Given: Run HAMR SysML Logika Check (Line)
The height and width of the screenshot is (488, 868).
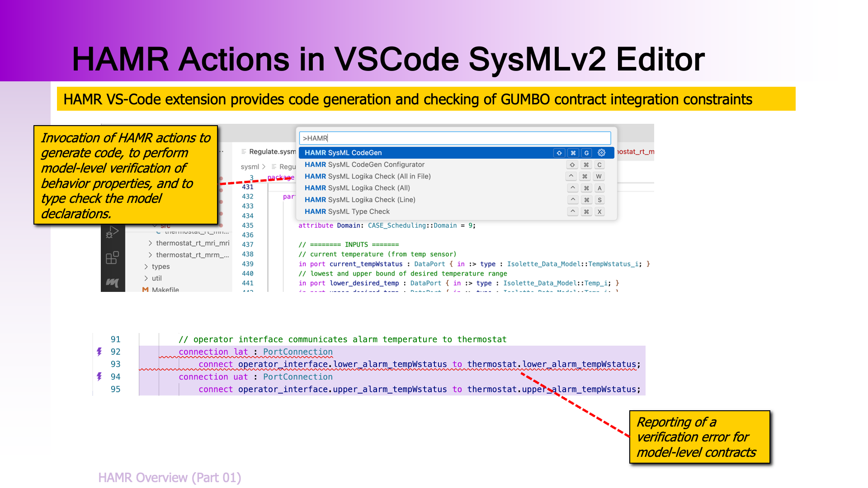Looking at the screenshot, I should click(x=359, y=200).
